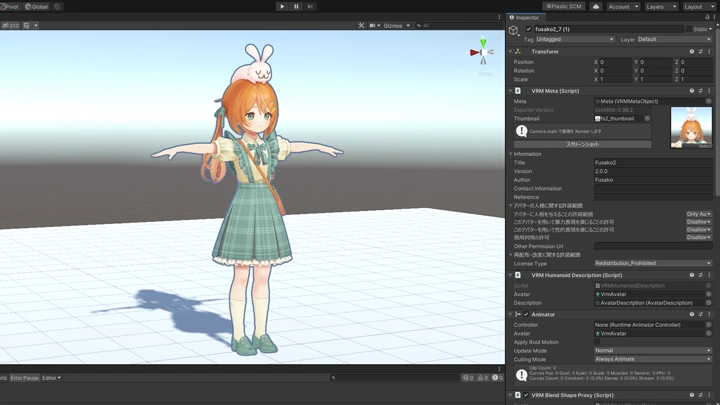Click the Scale Z field
The image size is (720, 405).
pyautogui.click(x=696, y=79)
